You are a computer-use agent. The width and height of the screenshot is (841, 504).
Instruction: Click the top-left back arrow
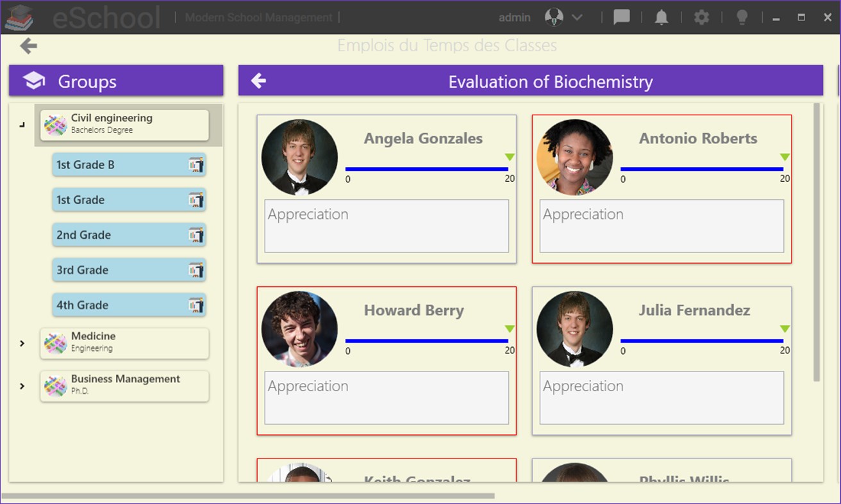tap(28, 45)
